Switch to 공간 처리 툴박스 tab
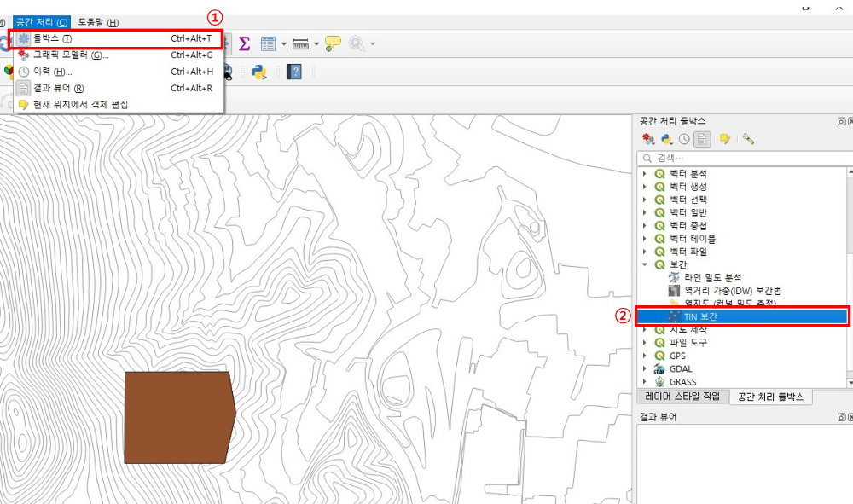This screenshot has height=504, width=853. point(770,397)
